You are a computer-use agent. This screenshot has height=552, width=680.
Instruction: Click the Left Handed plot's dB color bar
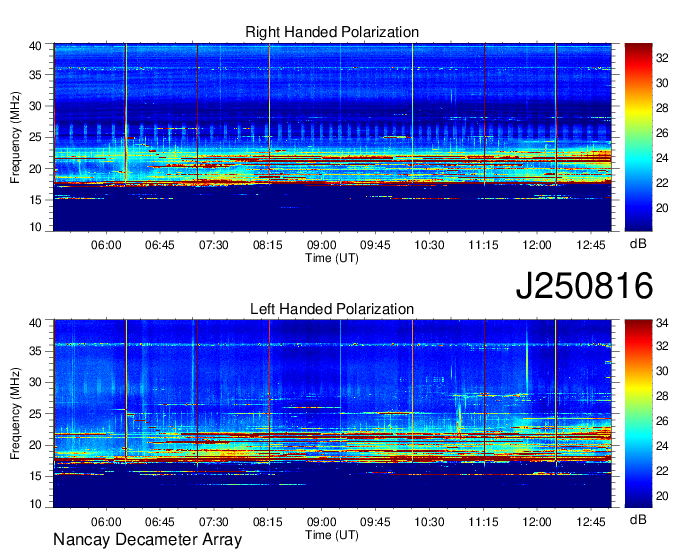pyautogui.click(x=638, y=414)
